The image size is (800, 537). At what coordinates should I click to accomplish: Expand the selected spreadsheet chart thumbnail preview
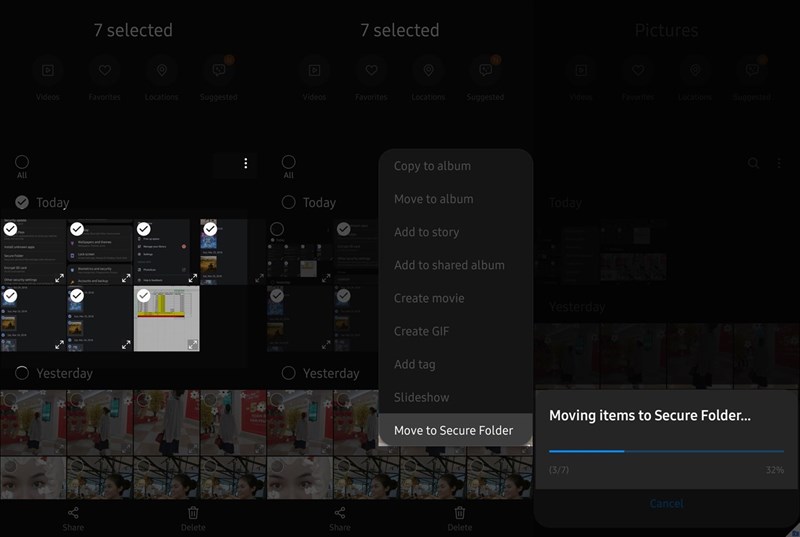192,344
